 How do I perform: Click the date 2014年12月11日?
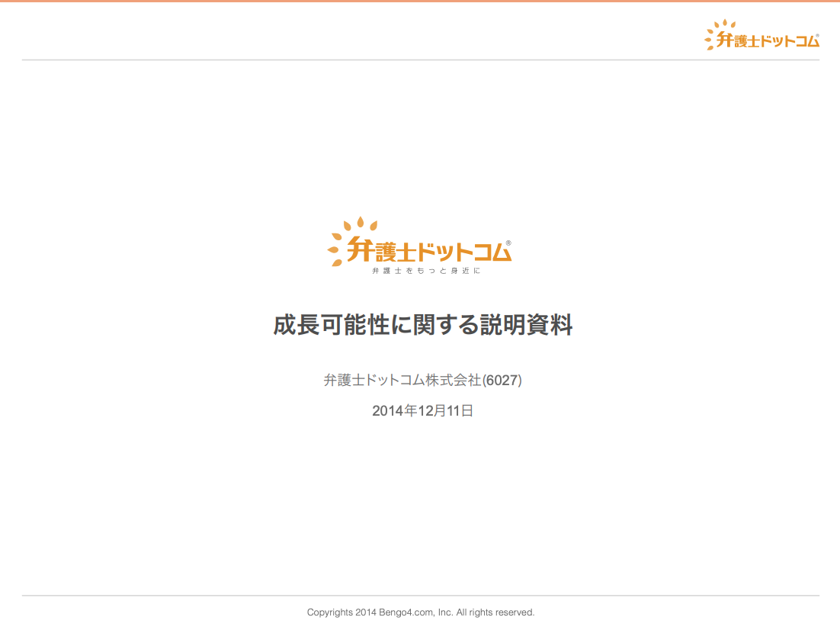423,410
